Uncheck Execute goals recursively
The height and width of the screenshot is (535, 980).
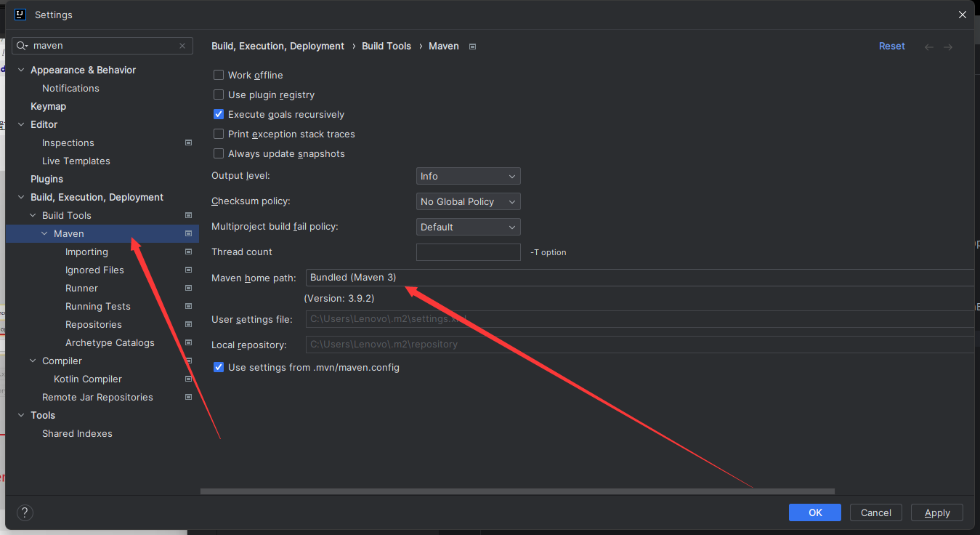pos(219,114)
